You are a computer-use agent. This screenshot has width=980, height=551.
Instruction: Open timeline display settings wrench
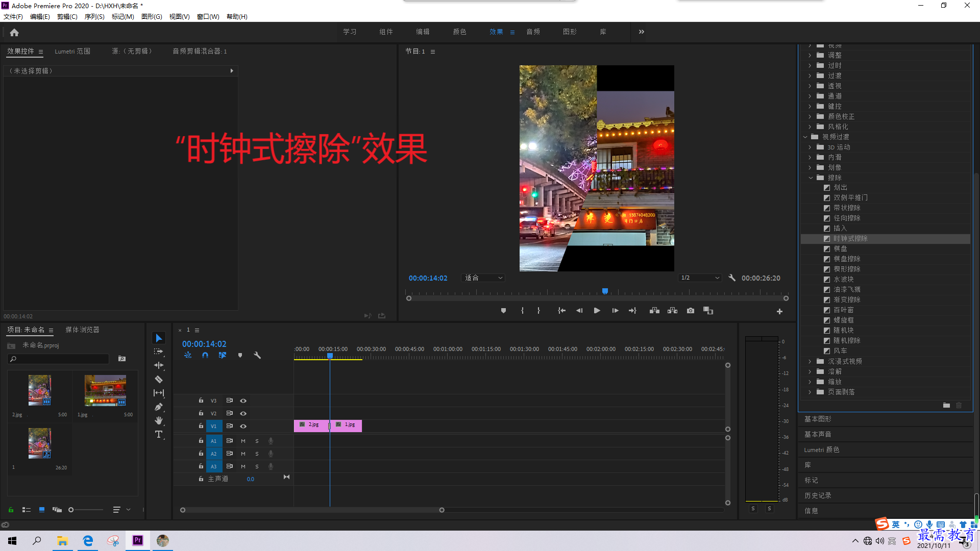pos(257,355)
